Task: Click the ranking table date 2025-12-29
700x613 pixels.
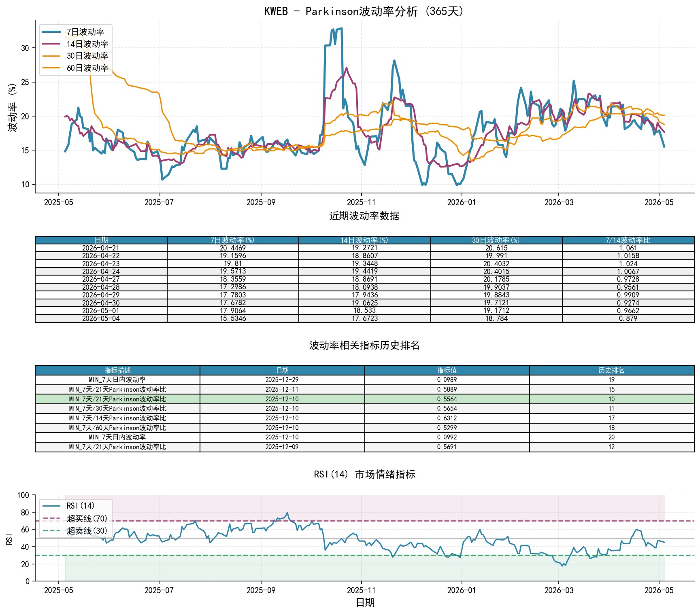Action: 282,380
